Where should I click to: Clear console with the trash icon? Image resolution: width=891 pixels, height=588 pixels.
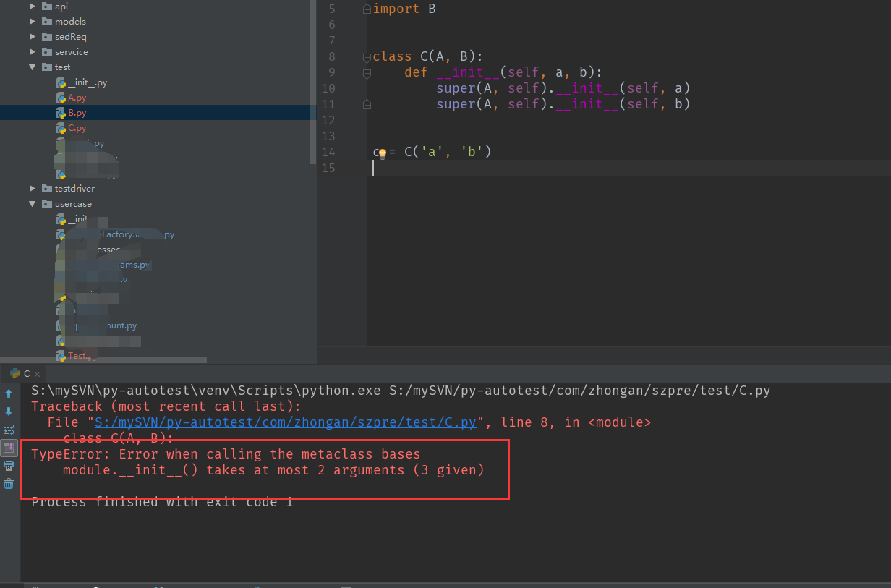tap(9, 484)
